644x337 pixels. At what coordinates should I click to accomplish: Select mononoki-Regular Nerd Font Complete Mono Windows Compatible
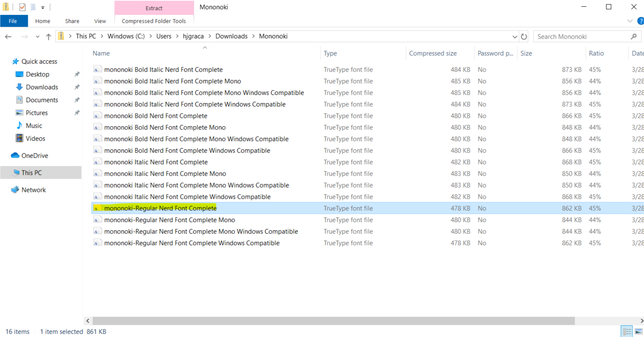(201, 231)
